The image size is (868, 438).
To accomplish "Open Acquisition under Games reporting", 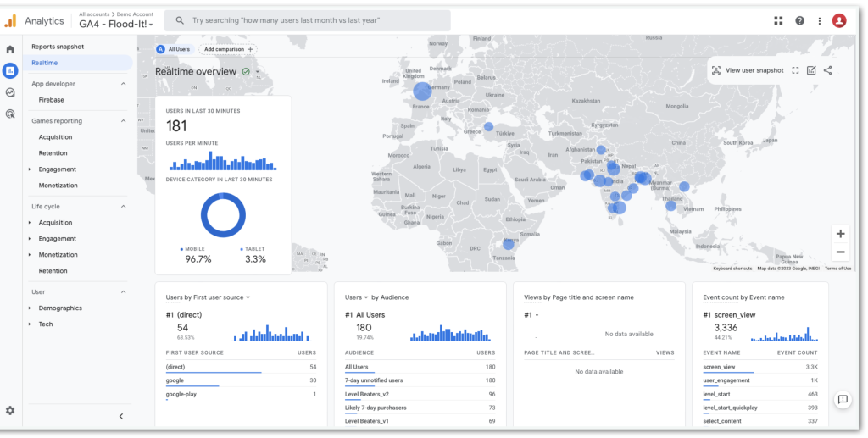I will 55,137.
